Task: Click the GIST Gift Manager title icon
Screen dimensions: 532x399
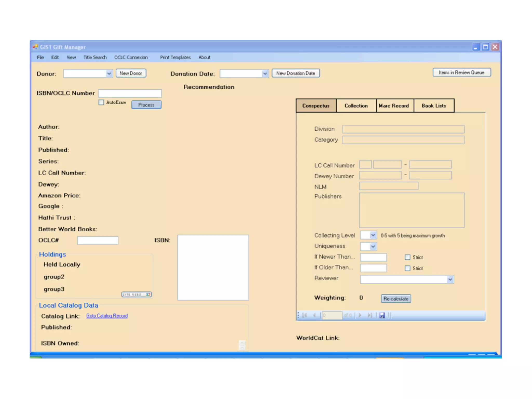Action: [x=35, y=47]
